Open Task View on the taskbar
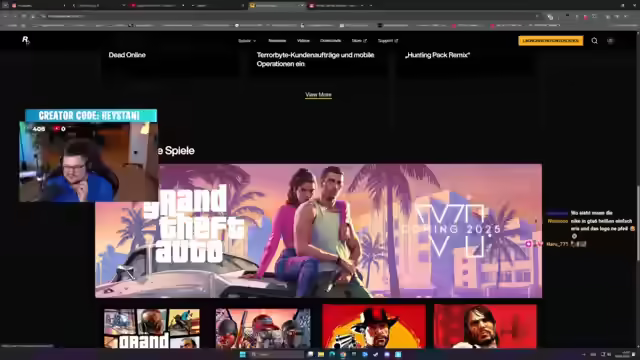640x360 pixels. click(x=310, y=354)
